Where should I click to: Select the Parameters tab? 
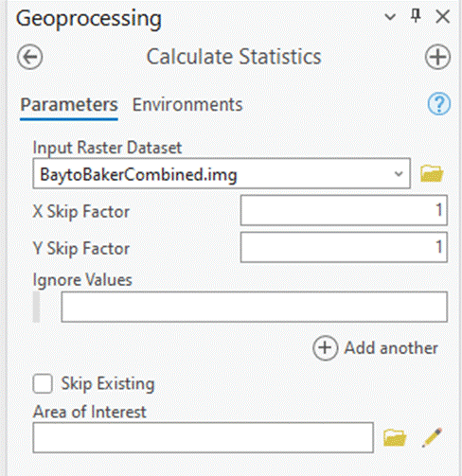point(69,105)
